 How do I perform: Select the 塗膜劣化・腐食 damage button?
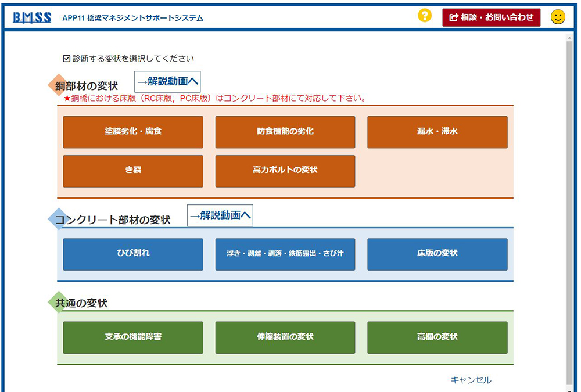tap(132, 132)
